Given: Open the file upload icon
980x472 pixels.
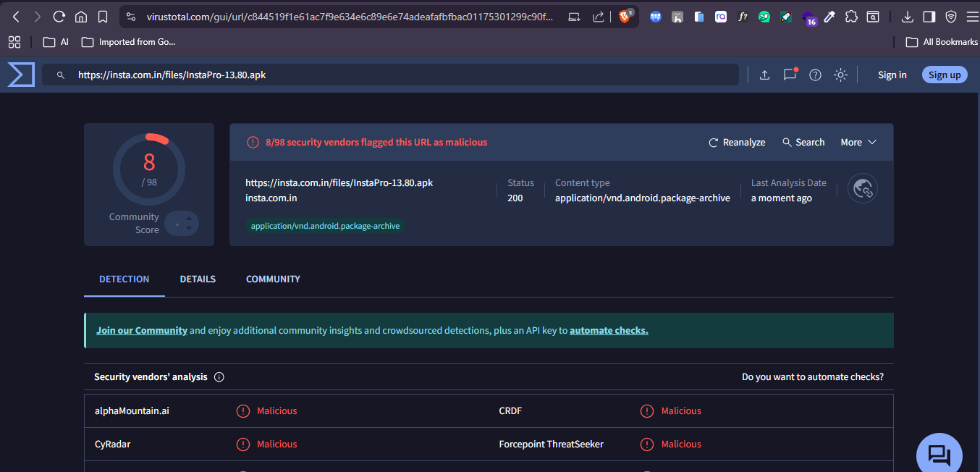Looking at the screenshot, I should tap(764, 75).
